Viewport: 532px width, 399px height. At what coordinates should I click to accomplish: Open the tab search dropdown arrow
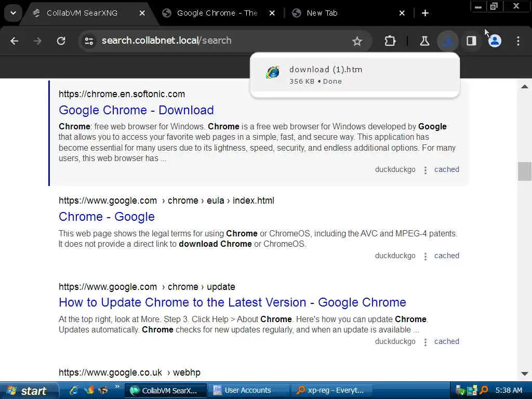[x=13, y=13]
